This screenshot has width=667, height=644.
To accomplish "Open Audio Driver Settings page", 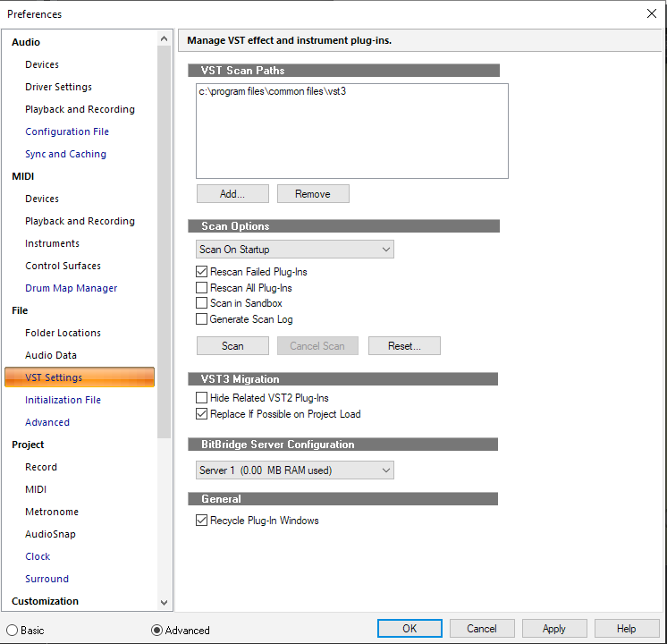I will click(x=58, y=87).
